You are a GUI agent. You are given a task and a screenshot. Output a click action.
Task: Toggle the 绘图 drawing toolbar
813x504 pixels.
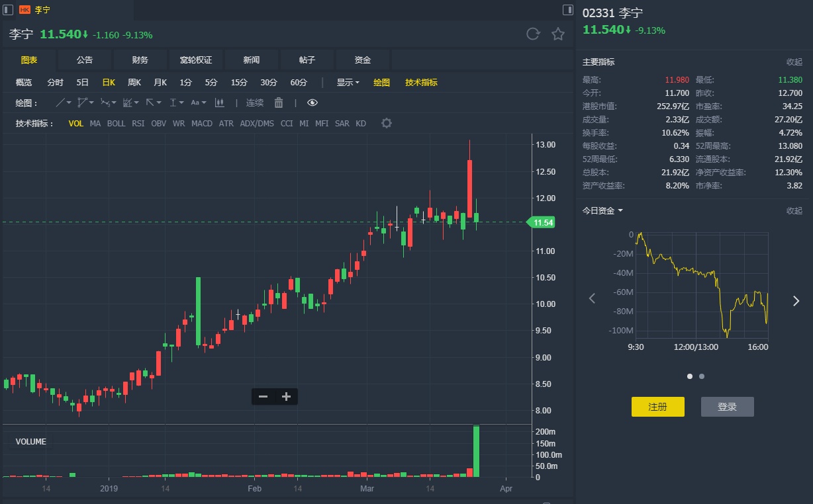[382, 83]
